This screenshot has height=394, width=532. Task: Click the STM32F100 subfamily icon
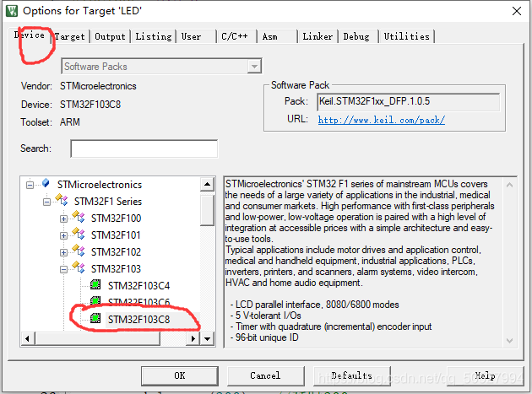tap(79, 217)
